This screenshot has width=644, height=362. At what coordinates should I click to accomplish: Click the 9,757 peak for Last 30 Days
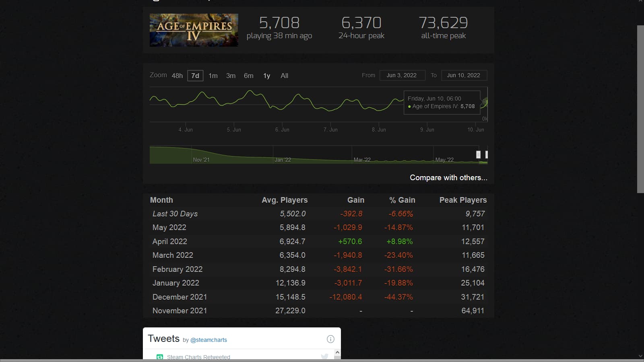475,214
